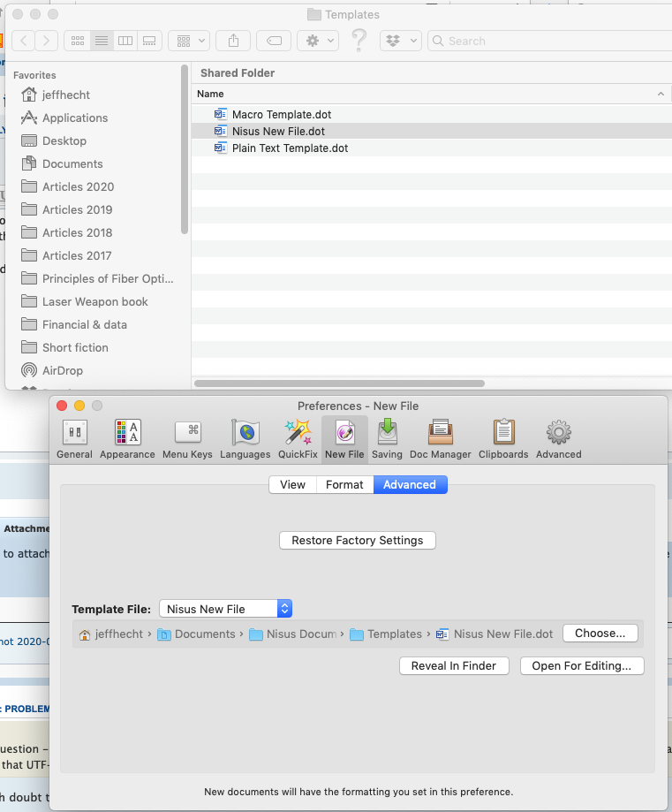Click the Finder Share button
Screen dimensions: 672x812
pyautogui.click(x=233, y=41)
